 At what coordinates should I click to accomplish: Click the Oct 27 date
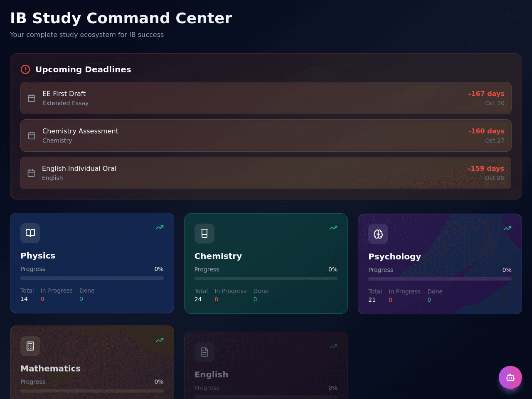click(495, 140)
